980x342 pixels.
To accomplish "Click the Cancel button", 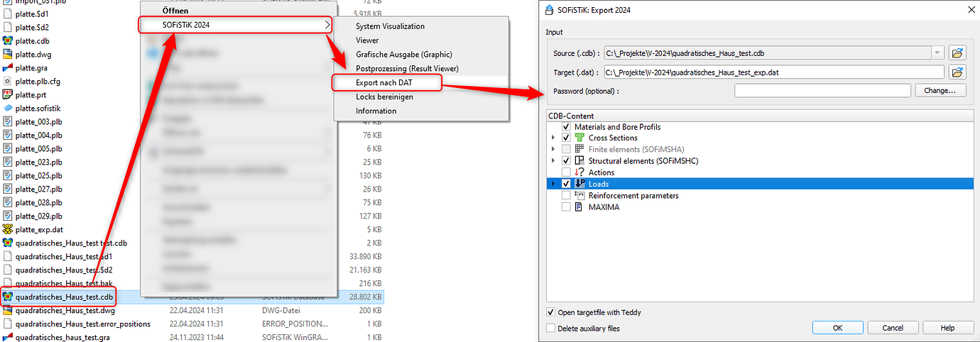I will pos(893,328).
